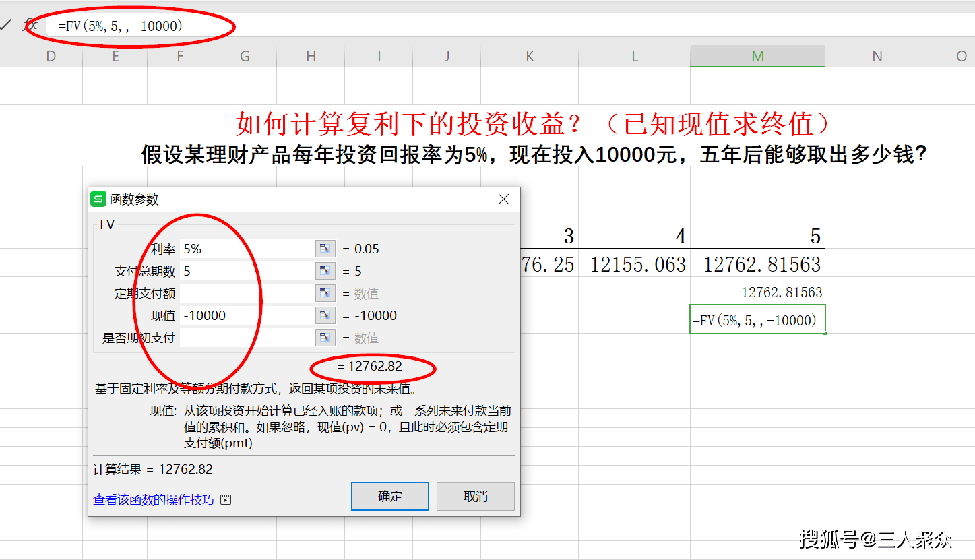The width and height of the screenshot is (975, 560).
Task: Click the 取消 button
Action: pos(476,497)
